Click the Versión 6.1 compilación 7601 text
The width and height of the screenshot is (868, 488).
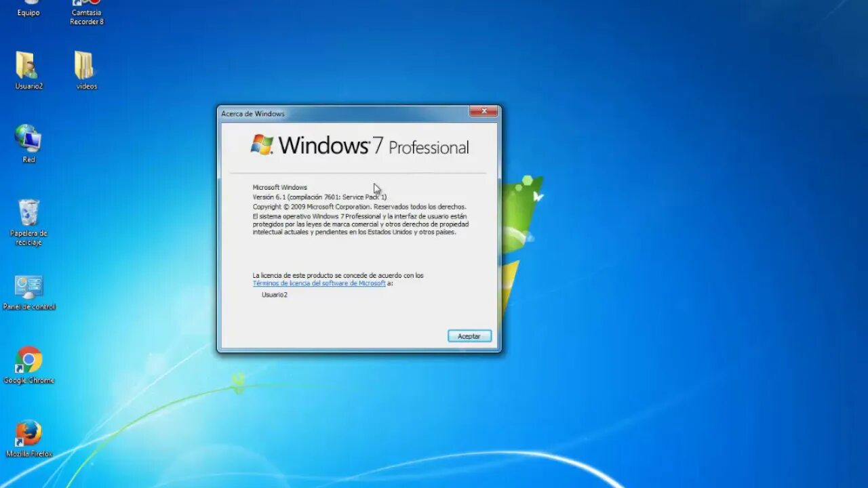[x=319, y=197]
